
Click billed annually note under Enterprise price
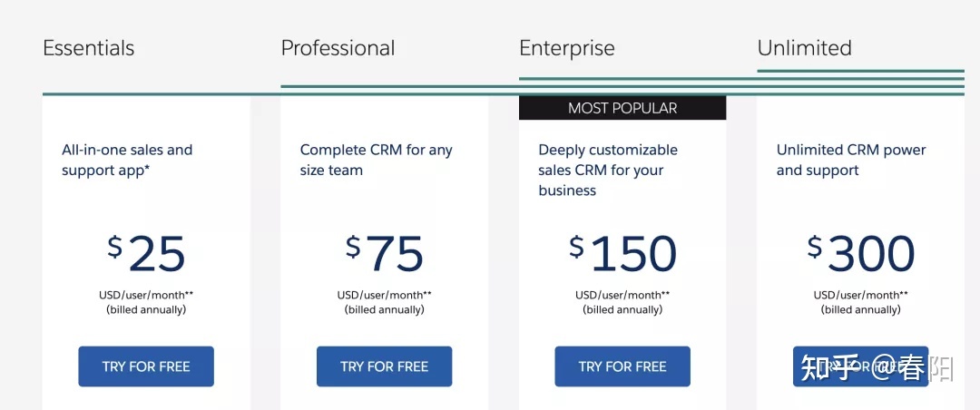622,309
